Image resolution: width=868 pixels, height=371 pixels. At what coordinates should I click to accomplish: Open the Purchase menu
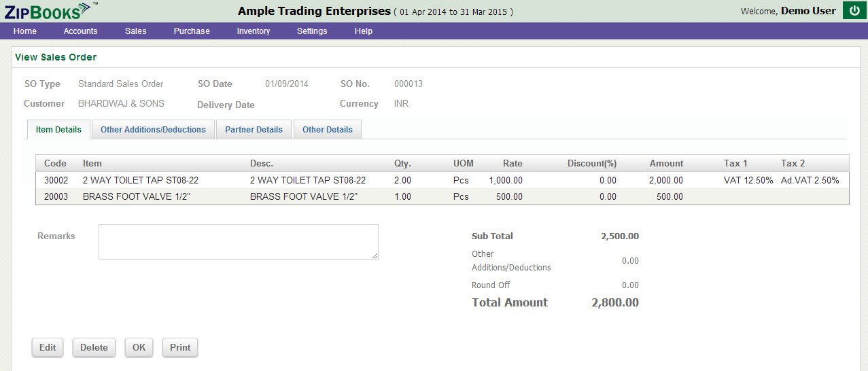point(192,31)
